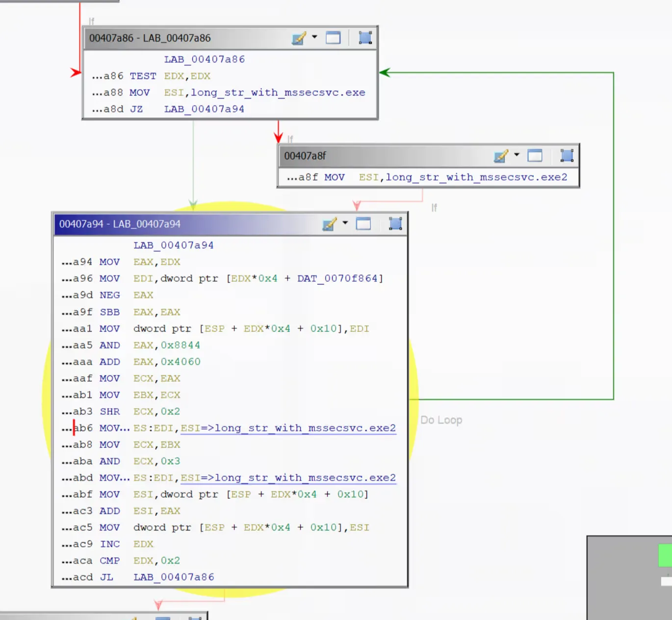Open color dropdown arrow on block 00407a8f
The height and width of the screenshot is (620, 672).
tap(517, 155)
